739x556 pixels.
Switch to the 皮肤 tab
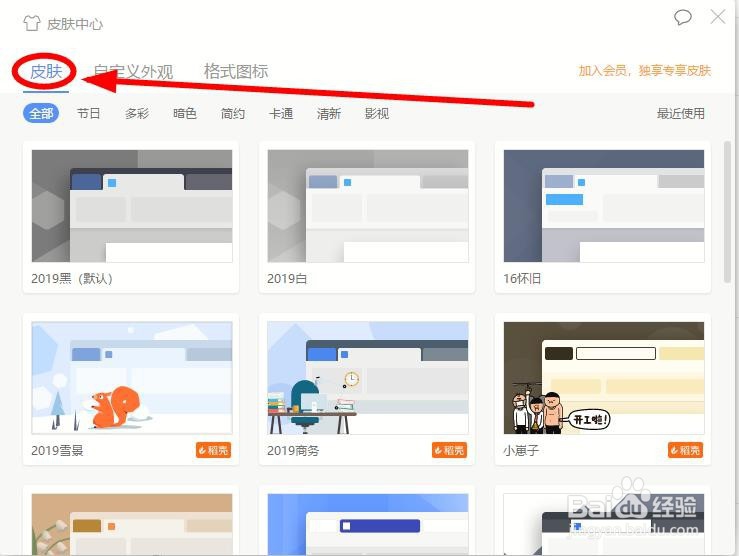46,72
